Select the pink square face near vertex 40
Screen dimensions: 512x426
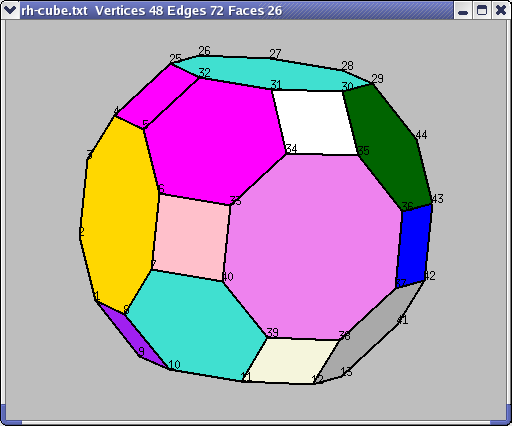[191, 238]
